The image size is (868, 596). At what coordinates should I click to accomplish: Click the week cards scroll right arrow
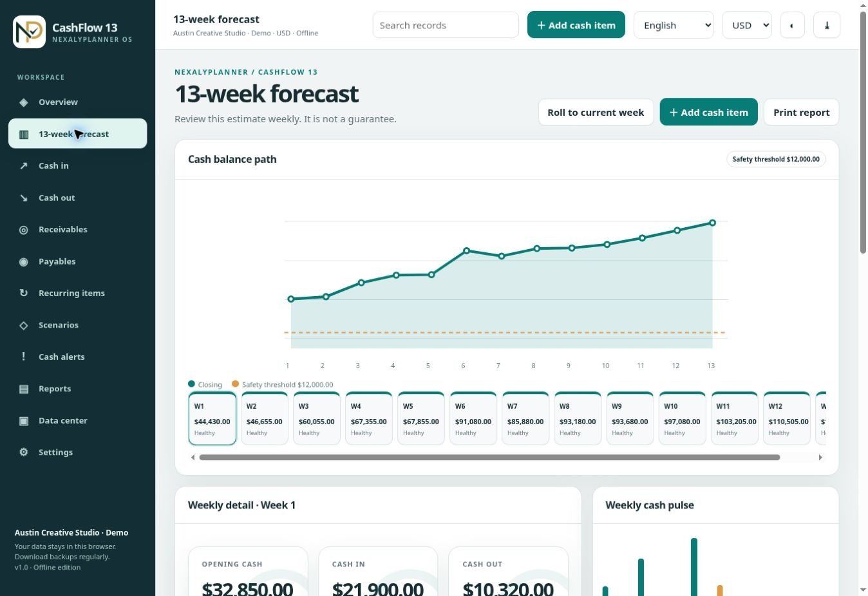[x=820, y=458]
